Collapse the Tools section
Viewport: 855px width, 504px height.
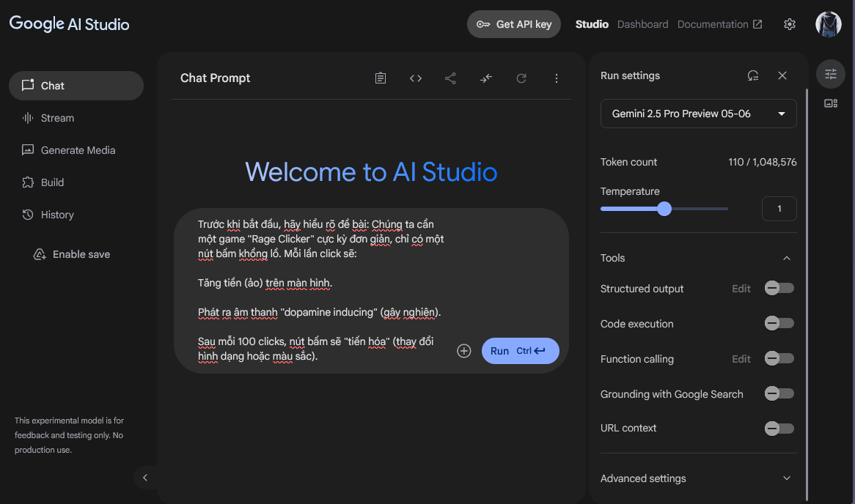(x=787, y=259)
